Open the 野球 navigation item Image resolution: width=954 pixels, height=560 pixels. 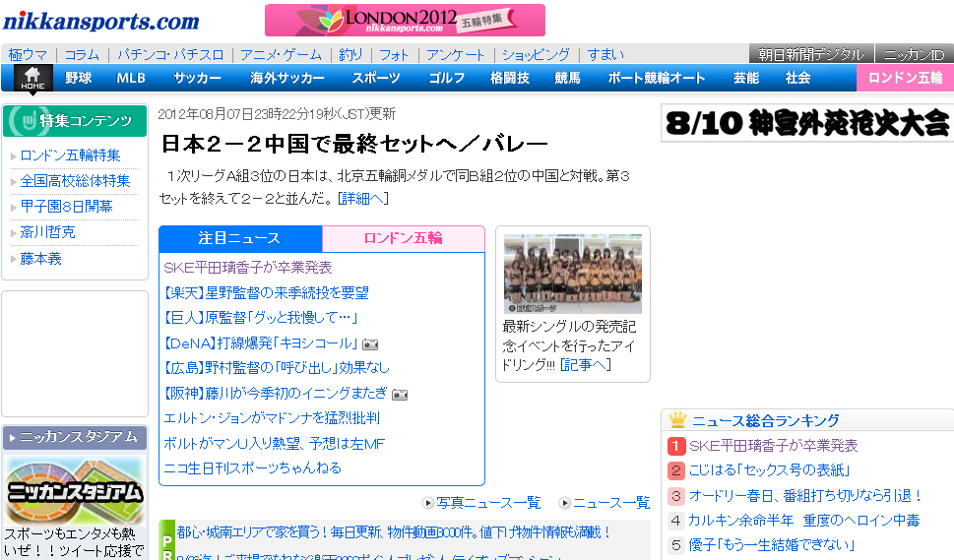79,78
